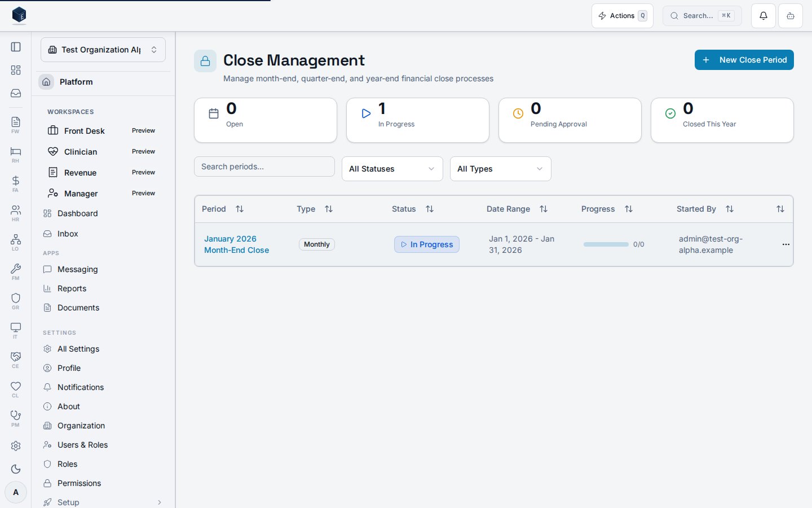Open the LO network module icon
Viewport: 812px width, 508px height.
click(x=16, y=242)
